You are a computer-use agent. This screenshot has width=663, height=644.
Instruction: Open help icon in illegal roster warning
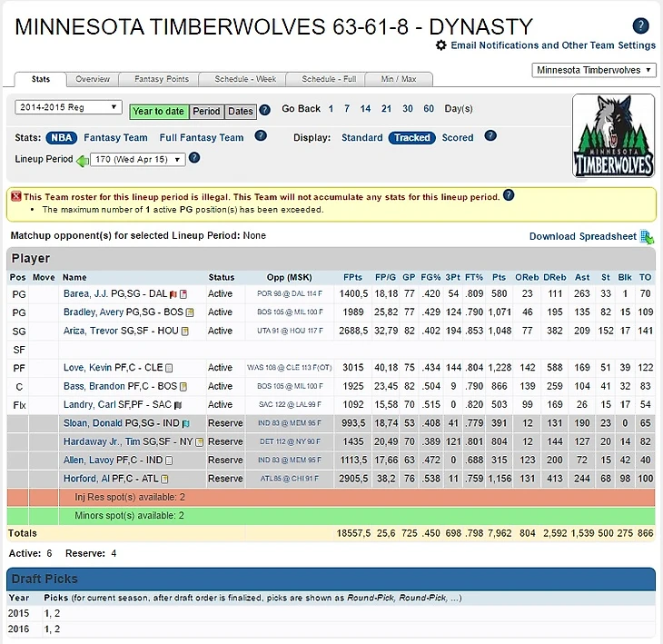pyautogui.click(x=509, y=195)
